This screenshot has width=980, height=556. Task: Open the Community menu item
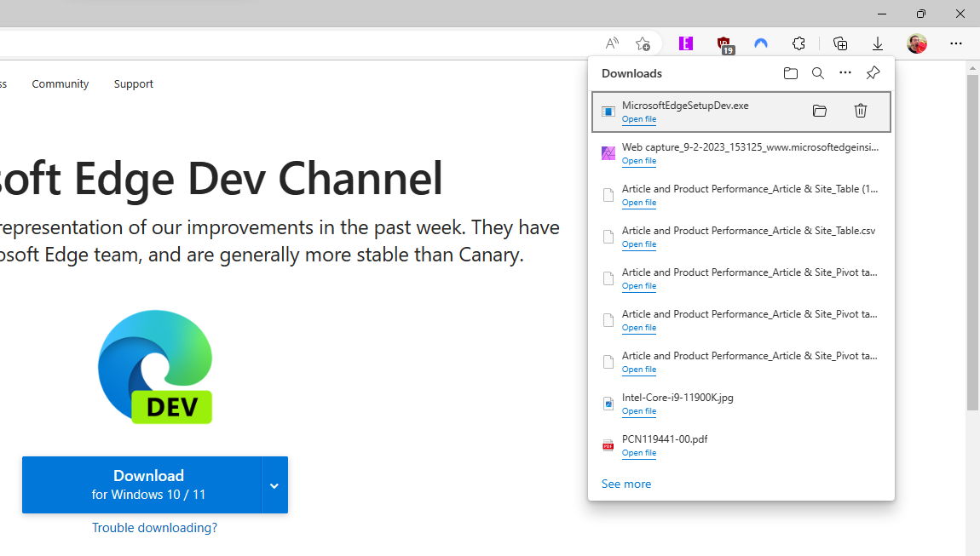(x=60, y=83)
